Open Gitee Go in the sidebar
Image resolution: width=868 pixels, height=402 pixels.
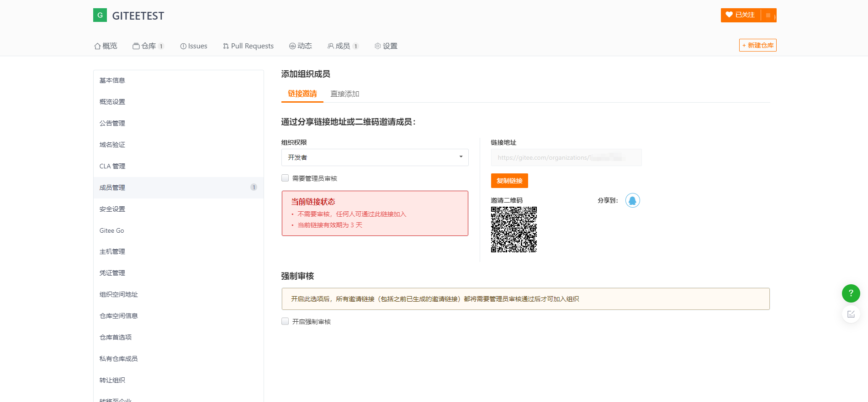click(x=179, y=230)
